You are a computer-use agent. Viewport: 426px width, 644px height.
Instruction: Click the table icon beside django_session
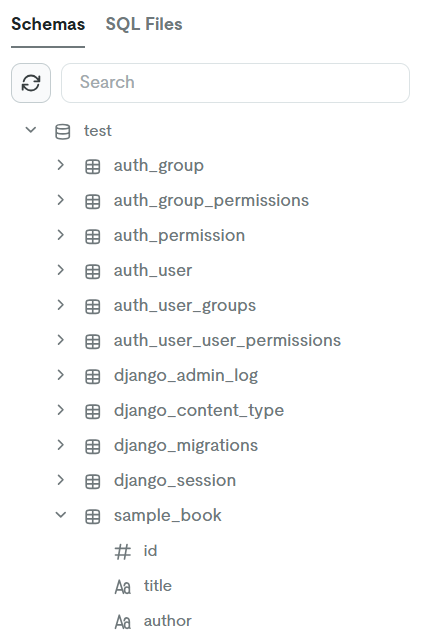(x=92, y=482)
